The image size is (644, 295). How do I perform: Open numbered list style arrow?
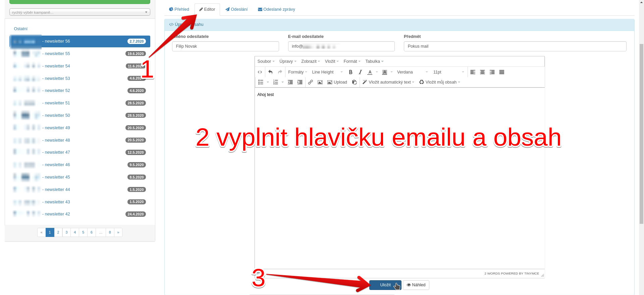point(283,82)
